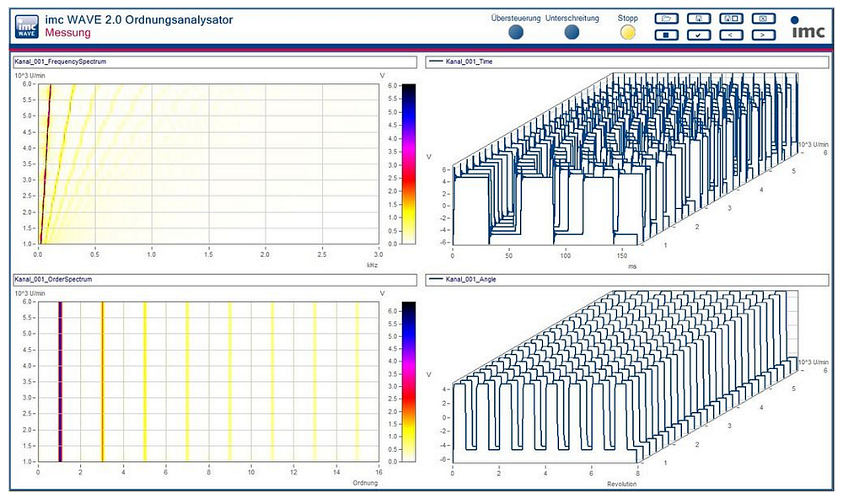Click the Unterschreitung indicator lamp

572,33
